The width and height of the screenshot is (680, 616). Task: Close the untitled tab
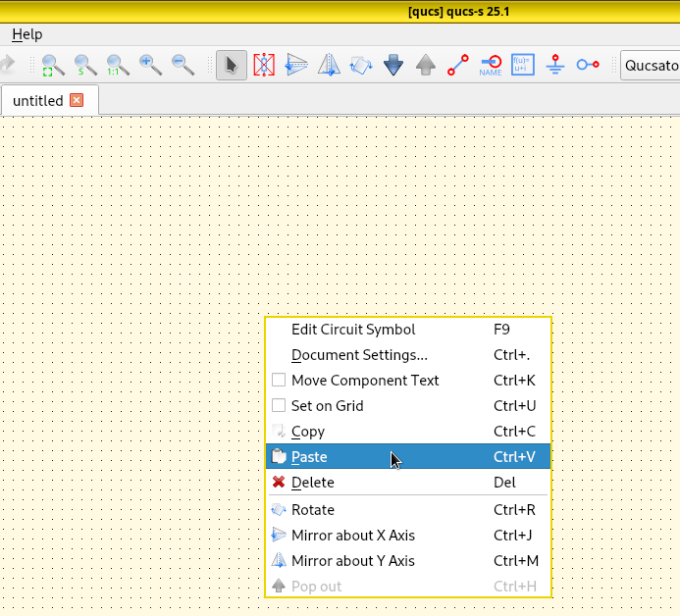(77, 100)
